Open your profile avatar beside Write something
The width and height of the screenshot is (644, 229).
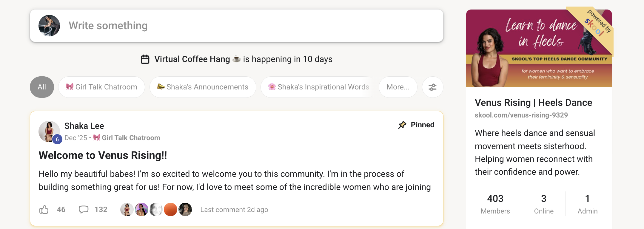[49, 26]
